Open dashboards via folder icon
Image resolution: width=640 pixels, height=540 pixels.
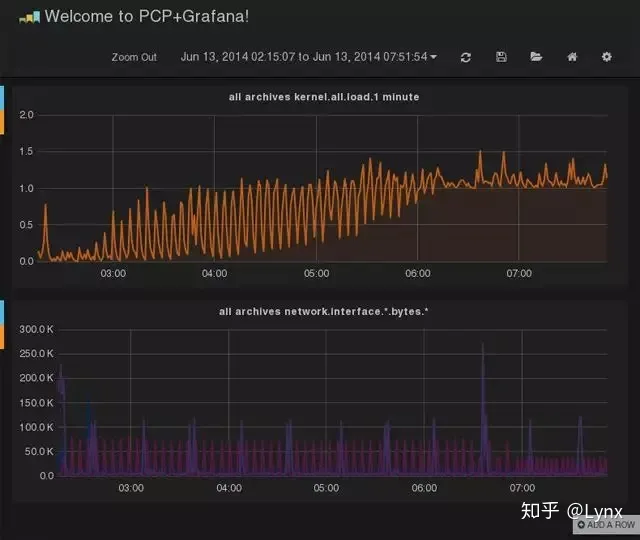coord(536,57)
